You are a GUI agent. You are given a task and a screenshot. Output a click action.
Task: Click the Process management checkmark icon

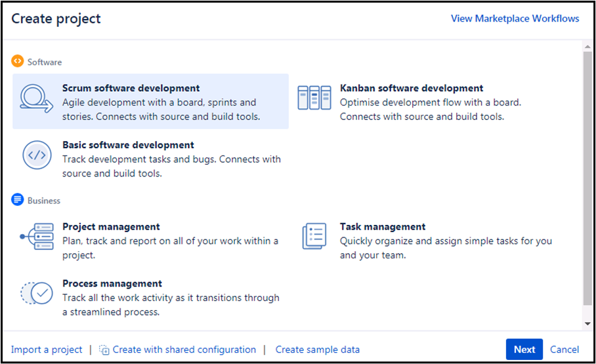pos(36,293)
